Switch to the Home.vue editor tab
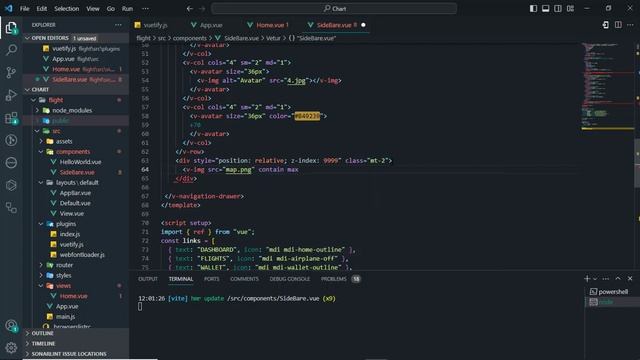 pyautogui.click(x=268, y=25)
